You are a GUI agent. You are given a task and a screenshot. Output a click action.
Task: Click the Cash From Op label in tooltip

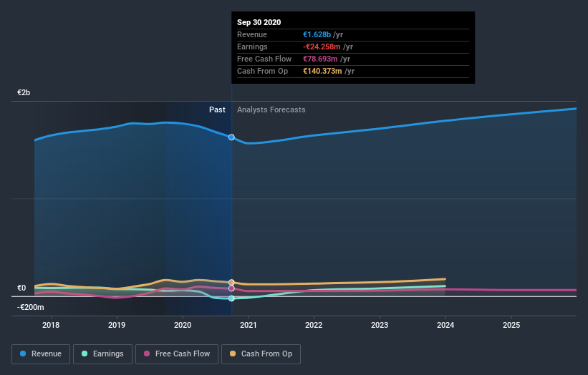(263, 71)
